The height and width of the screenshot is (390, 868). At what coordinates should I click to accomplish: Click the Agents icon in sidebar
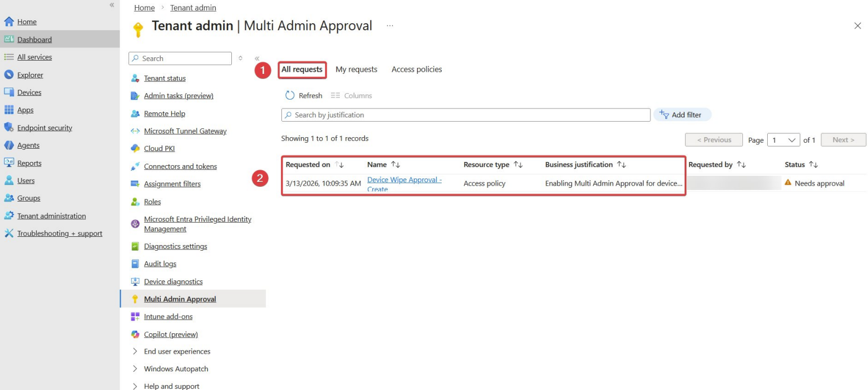click(9, 145)
